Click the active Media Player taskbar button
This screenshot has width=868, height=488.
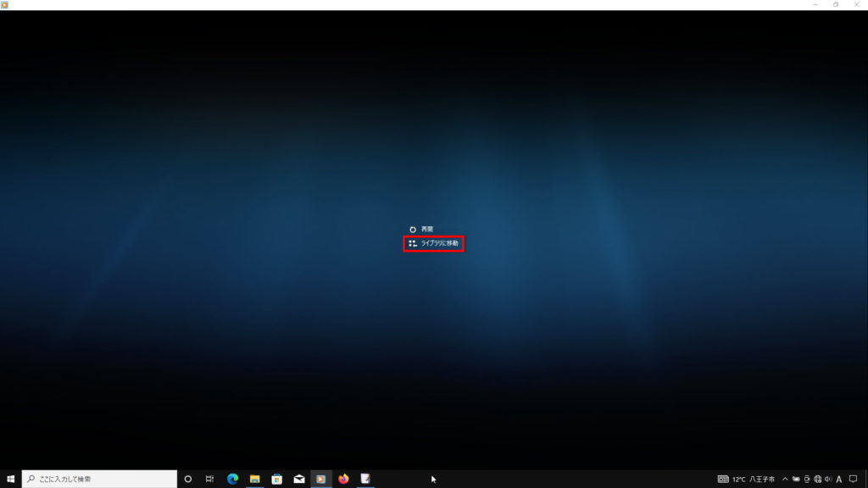pos(321,479)
